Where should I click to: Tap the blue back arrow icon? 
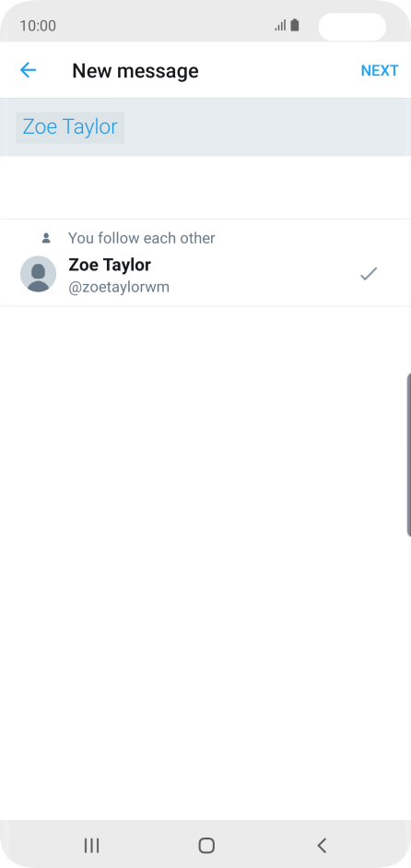tap(28, 70)
